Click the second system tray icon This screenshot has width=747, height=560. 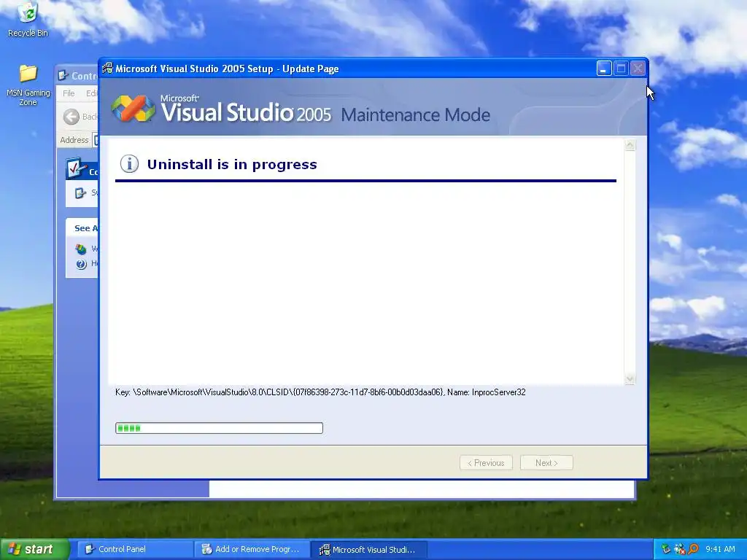(x=680, y=549)
